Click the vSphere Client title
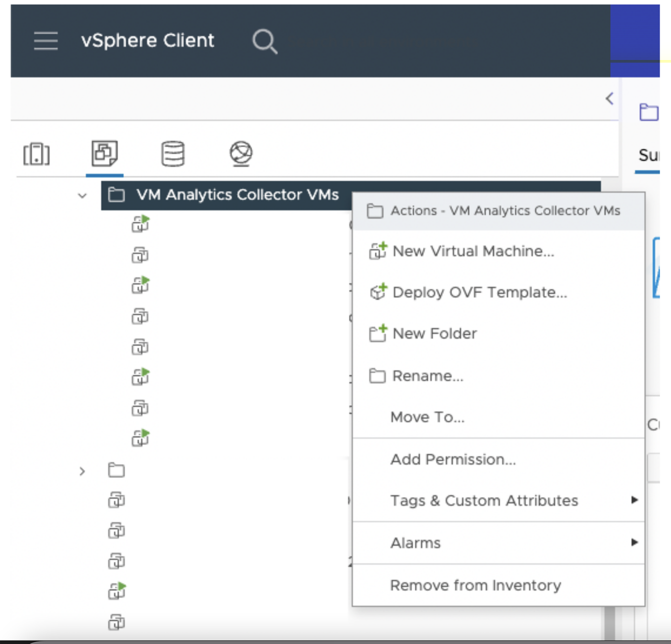 click(x=148, y=41)
